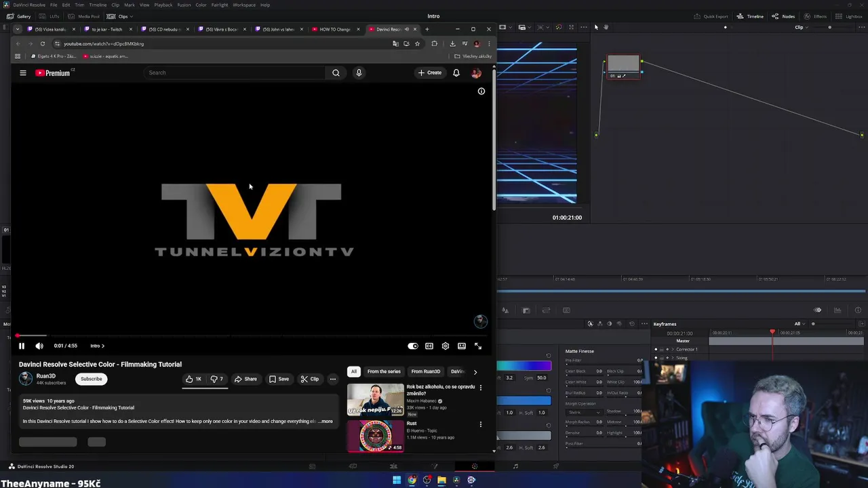Image resolution: width=868 pixels, height=488 pixels.
Task: Switch to the 'to je kar - Twitch' tab
Action: tap(107, 29)
